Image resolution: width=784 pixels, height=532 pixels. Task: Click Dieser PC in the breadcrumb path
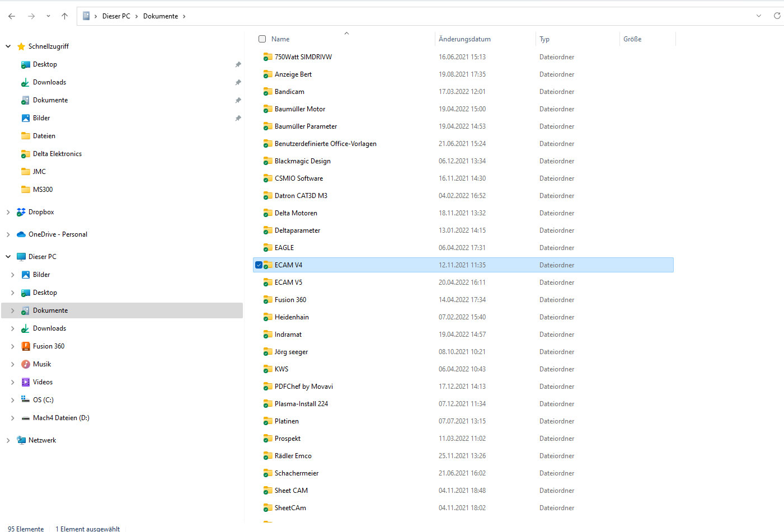coord(116,16)
